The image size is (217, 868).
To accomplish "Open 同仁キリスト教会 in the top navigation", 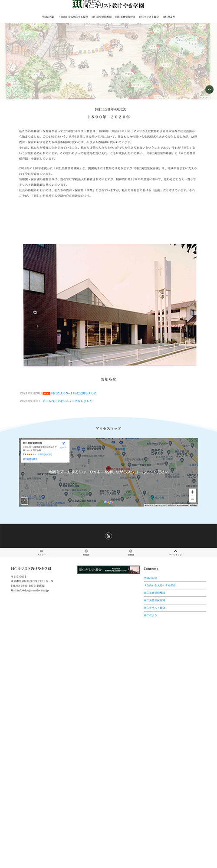I will (x=149, y=17).
